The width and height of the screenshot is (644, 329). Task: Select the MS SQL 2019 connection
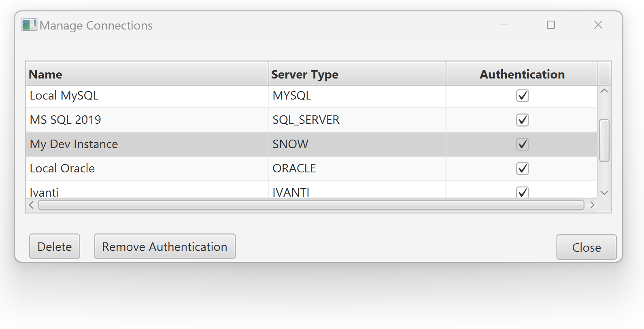click(x=312, y=120)
